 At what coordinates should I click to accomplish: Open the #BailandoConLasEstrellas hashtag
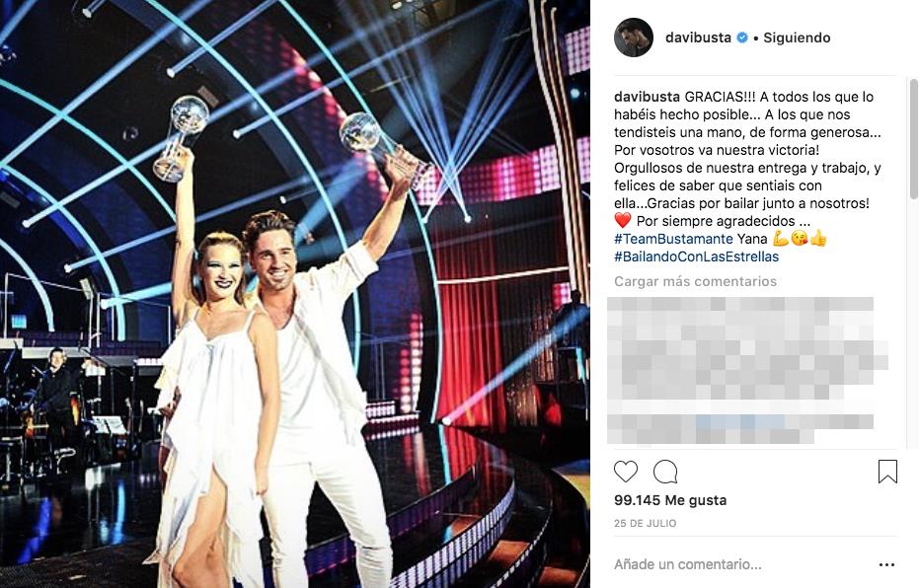point(696,257)
